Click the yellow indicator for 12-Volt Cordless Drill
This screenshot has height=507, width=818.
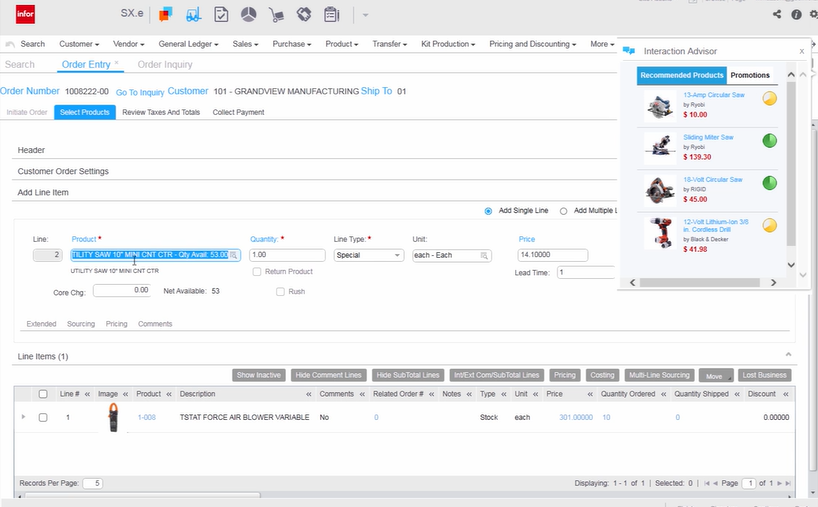click(769, 225)
